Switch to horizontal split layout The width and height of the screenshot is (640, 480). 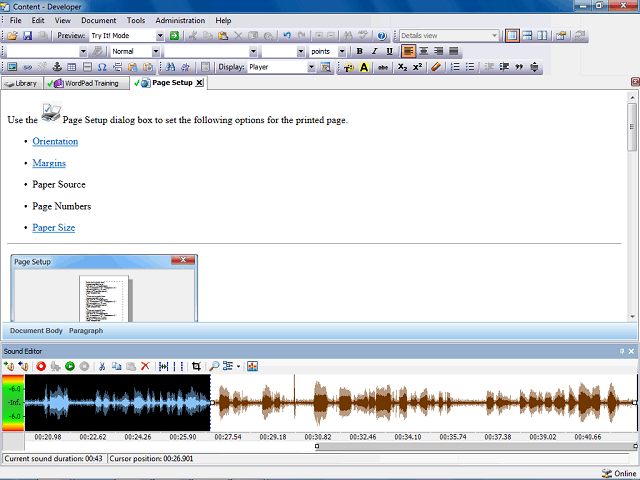tap(527, 36)
